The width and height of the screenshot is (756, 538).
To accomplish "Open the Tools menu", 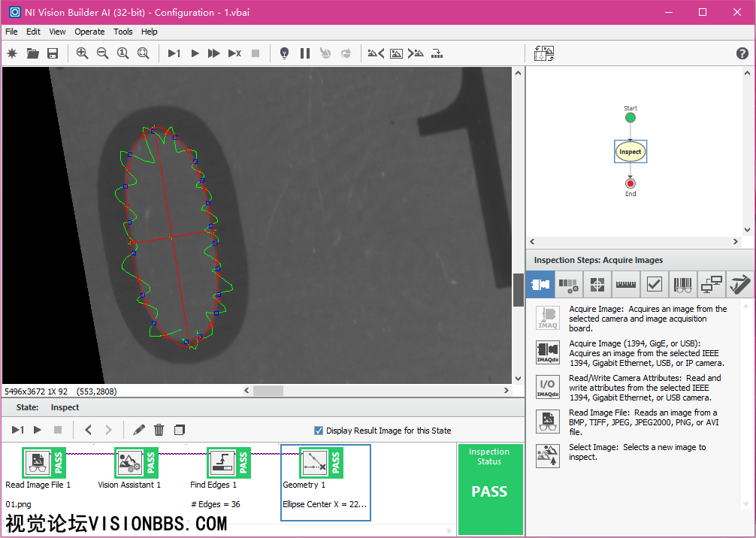I will pos(123,32).
